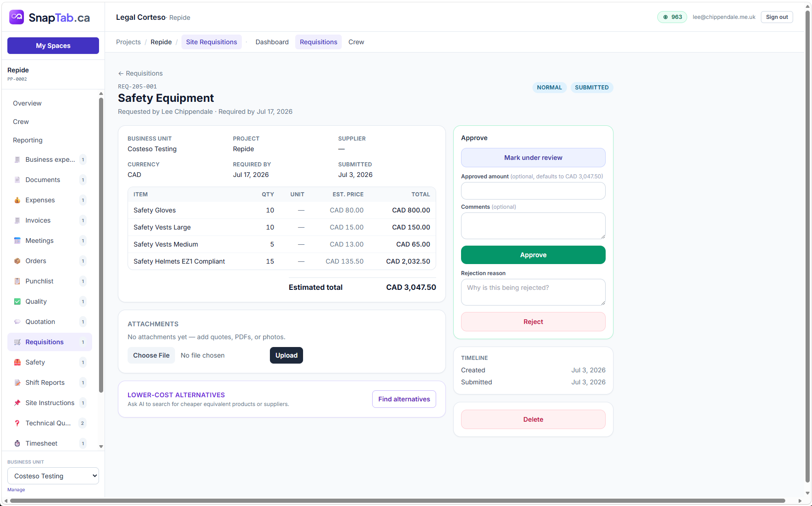Image resolution: width=812 pixels, height=506 pixels.
Task: Click the NORMAL priority badge
Action: [x=549, y=88]
